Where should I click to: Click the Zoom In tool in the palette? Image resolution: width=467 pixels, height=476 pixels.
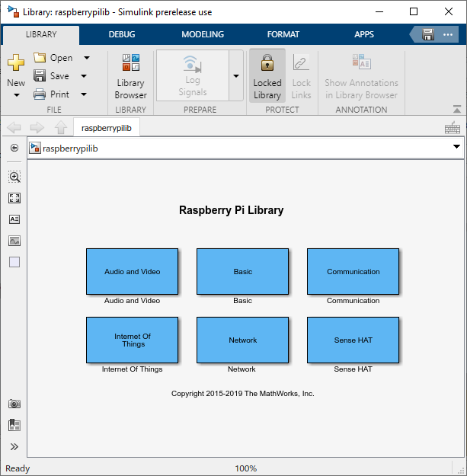point(14,177)
